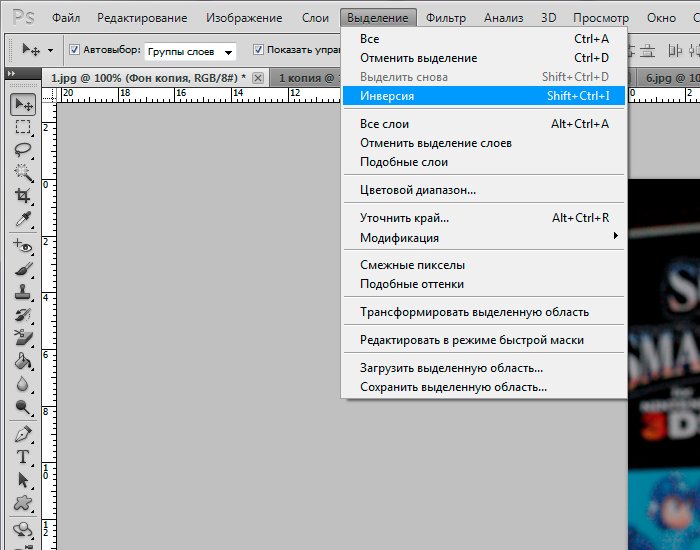This screenshot has width=700, height=550.
Task: Open the Группы слоев dropdown
Action: click(189, 51)
